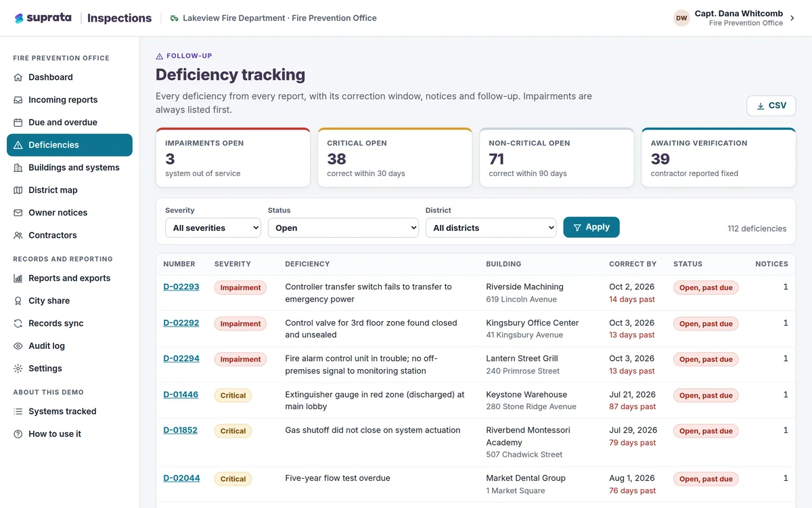Click the Buildings and systems icon
The width and height of the screenshot is (812, 508).
[18, 168]
